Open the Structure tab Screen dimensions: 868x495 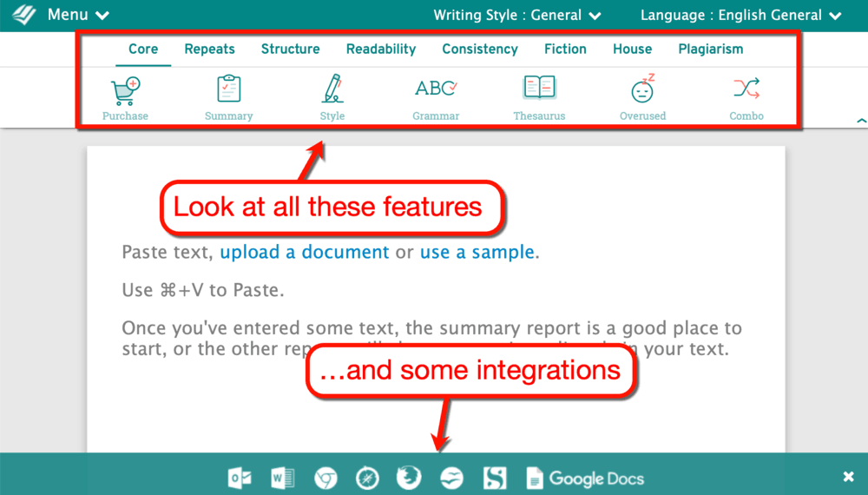pyautogui.click(x=291, y=49)
